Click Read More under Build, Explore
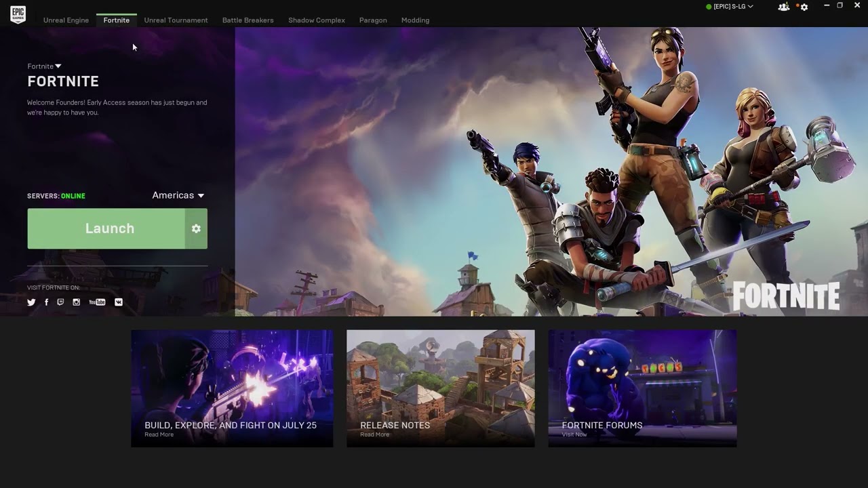This screenshot has width=868, height=488. point(159,434)
